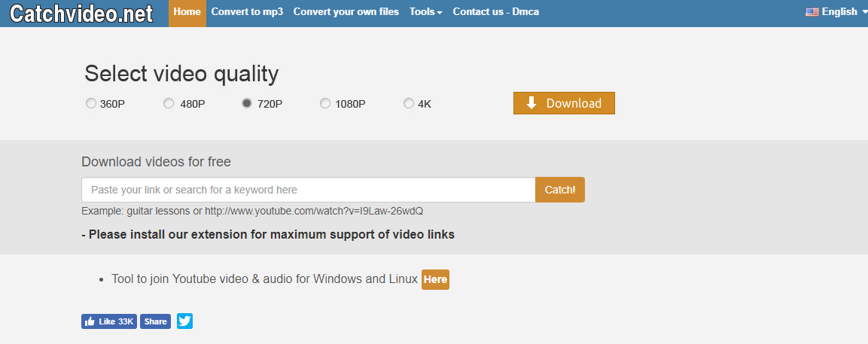The image size is (868, 344).
Task: Click the Catch! button
Action: pos(559,190)
